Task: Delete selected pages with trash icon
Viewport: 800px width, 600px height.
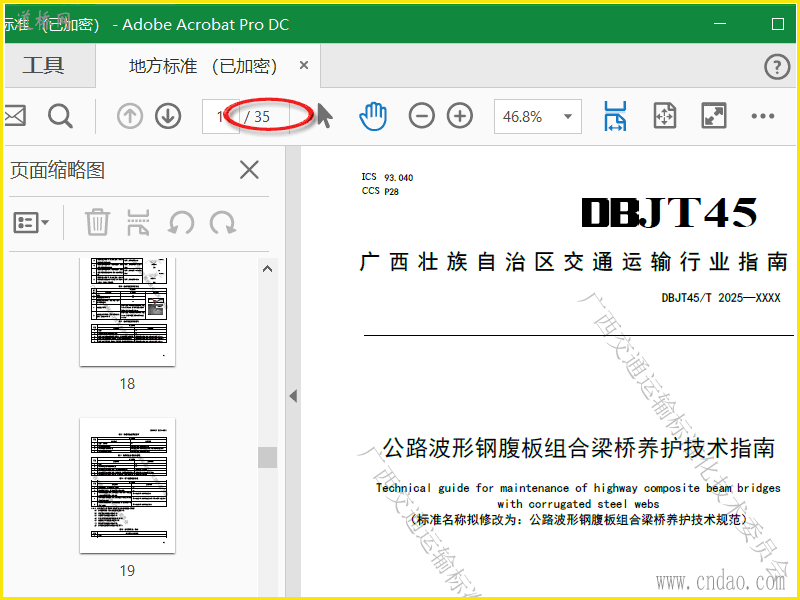Action: 97,222
